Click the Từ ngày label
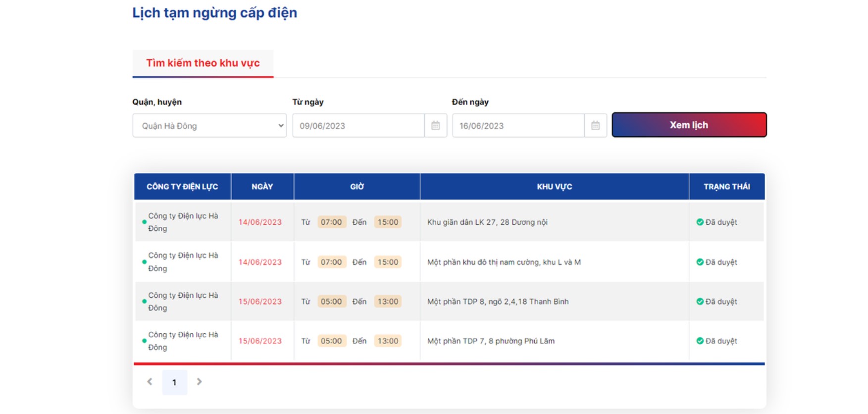 [308, 102]
